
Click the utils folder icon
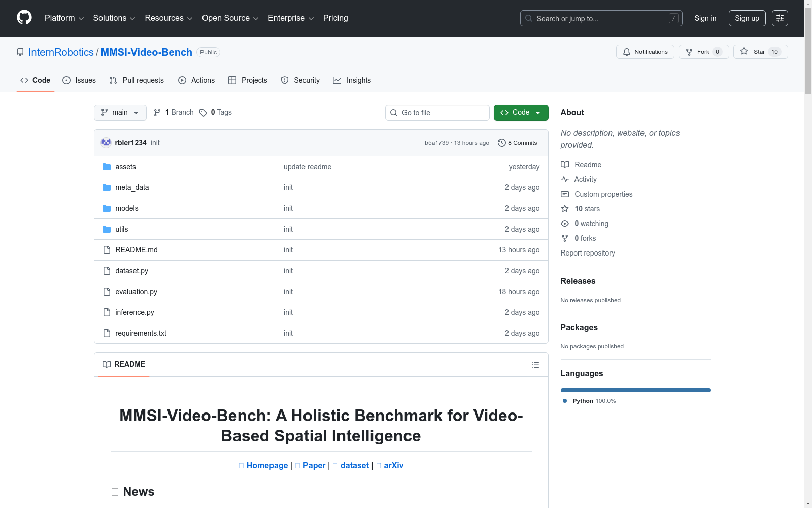coord(107,229)
